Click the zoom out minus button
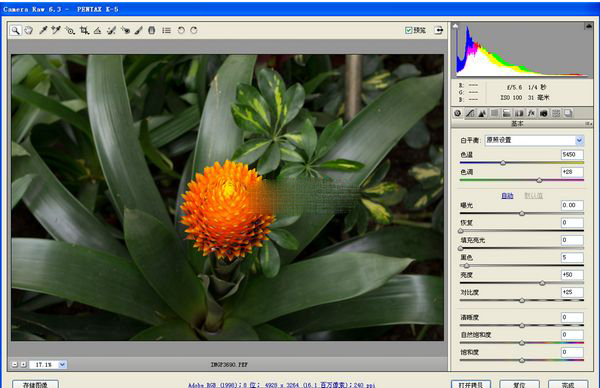Image resolution: width=600 pixels, height=388 pixels. click(15, 365)
